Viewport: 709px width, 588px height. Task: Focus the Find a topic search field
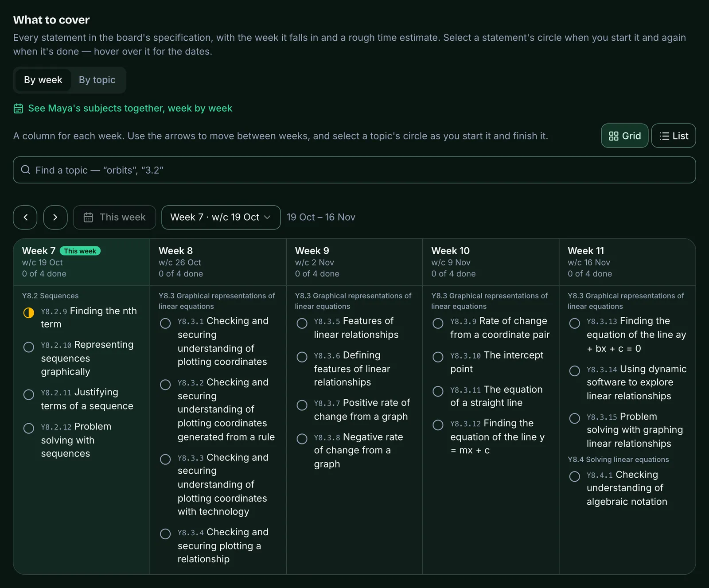point(354,170)
